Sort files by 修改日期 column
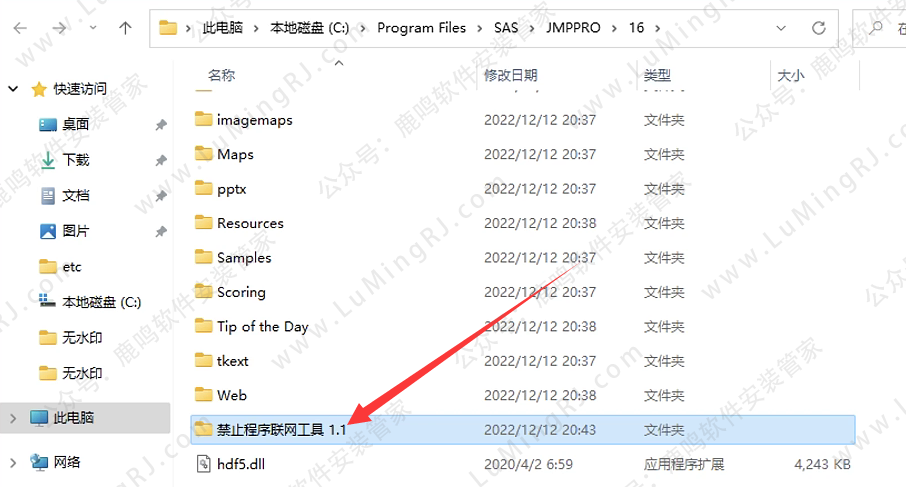 pos(510,75)
